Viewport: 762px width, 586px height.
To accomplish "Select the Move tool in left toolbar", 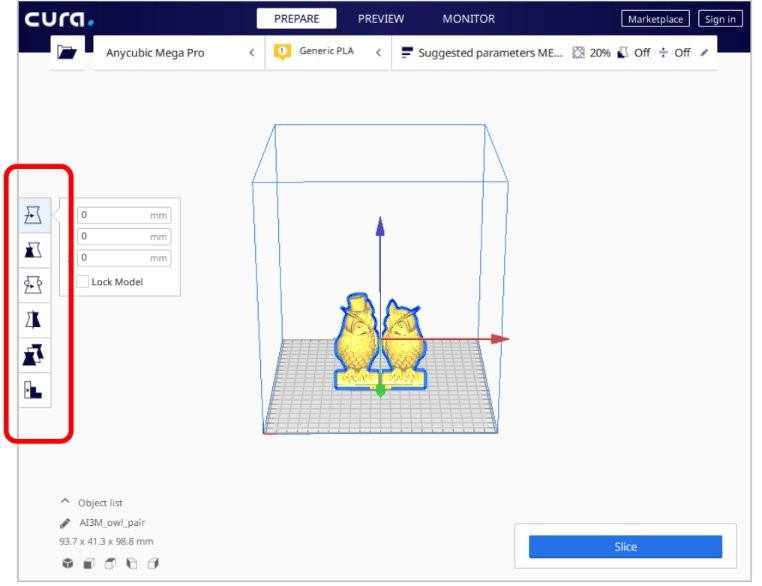I will tap(35, 215).
